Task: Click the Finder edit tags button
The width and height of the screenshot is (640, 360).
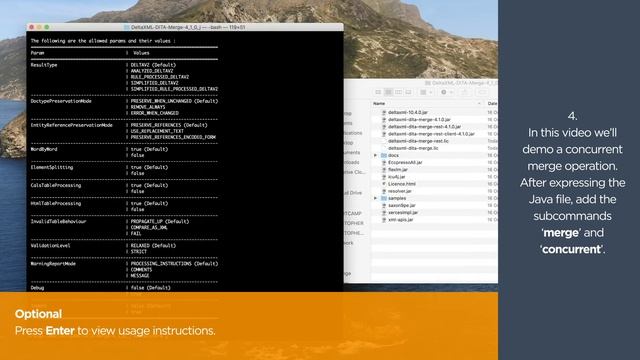Action: [482, 92]
